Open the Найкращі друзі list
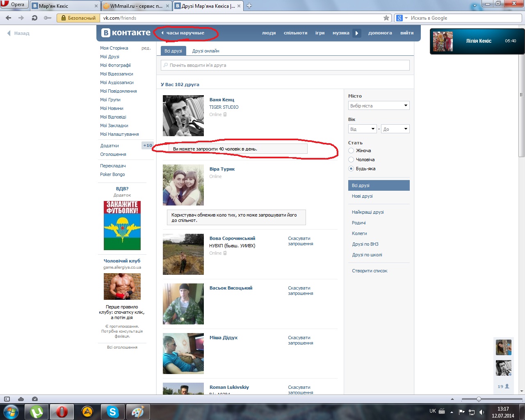 click(368, 212)
